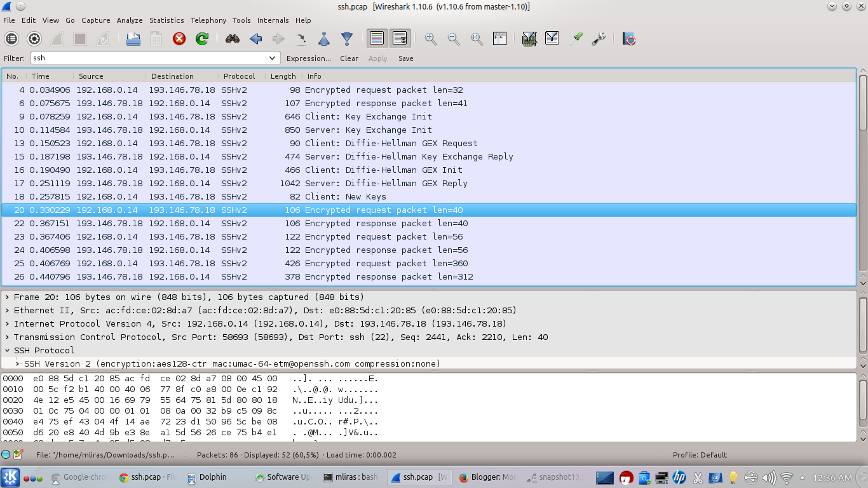Screen dimensions: 868x488
Task: Click the Expression... button
Action: [309, 58]
